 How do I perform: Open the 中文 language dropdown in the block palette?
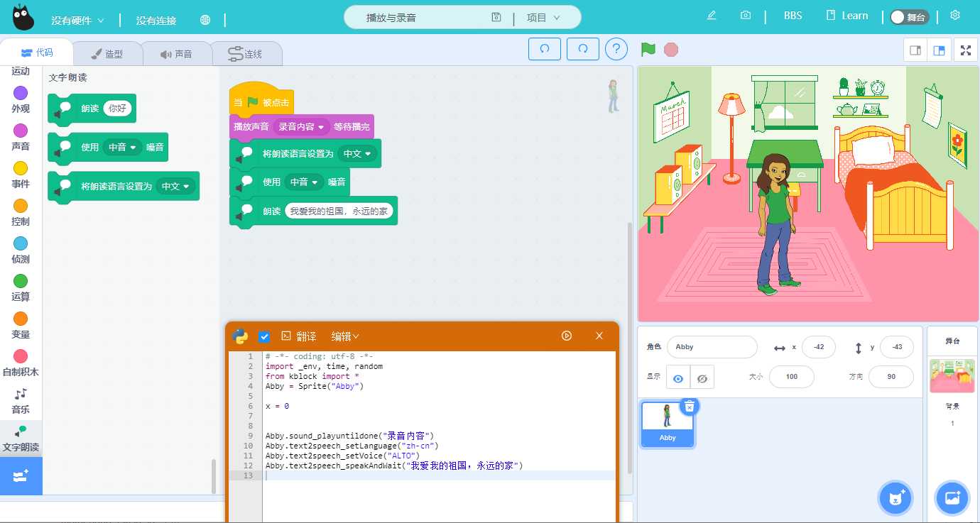click(175, 186)
